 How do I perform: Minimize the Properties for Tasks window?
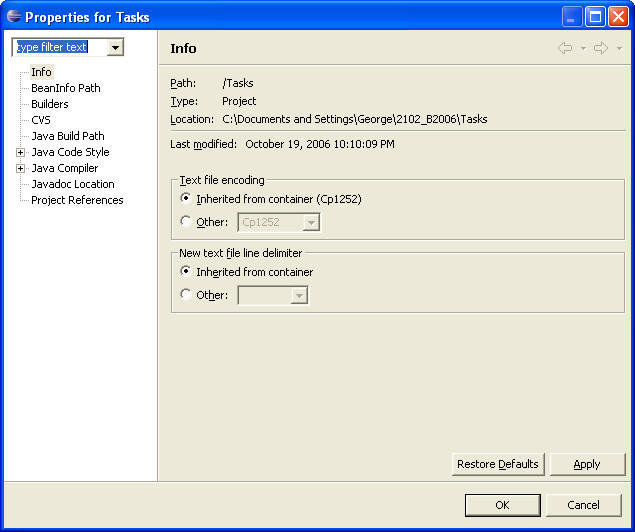(571, 17)
